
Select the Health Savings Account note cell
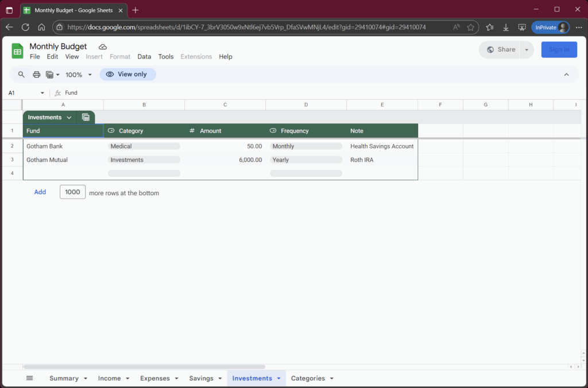pyautogui.click(x=382, y=146)
